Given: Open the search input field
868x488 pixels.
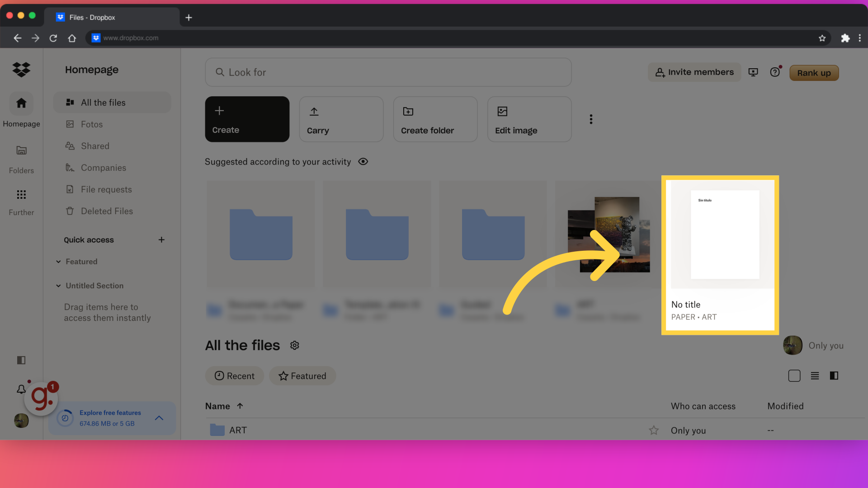Looking at the screenshot, I should coord(388,71).
